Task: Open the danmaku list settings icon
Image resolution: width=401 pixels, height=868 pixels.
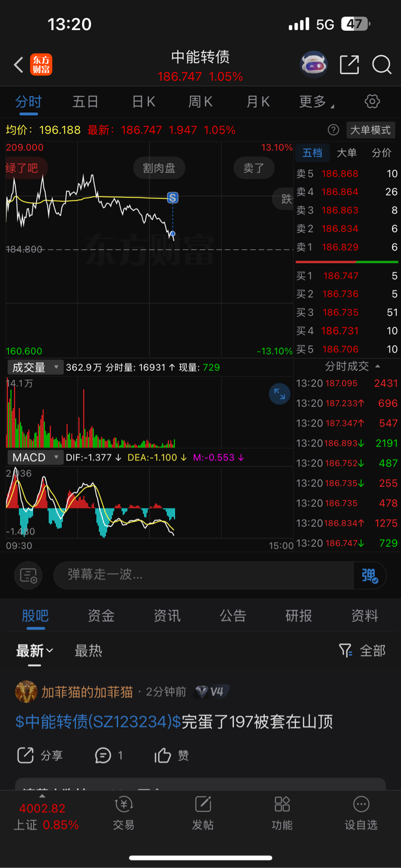Action: point(28,576)
